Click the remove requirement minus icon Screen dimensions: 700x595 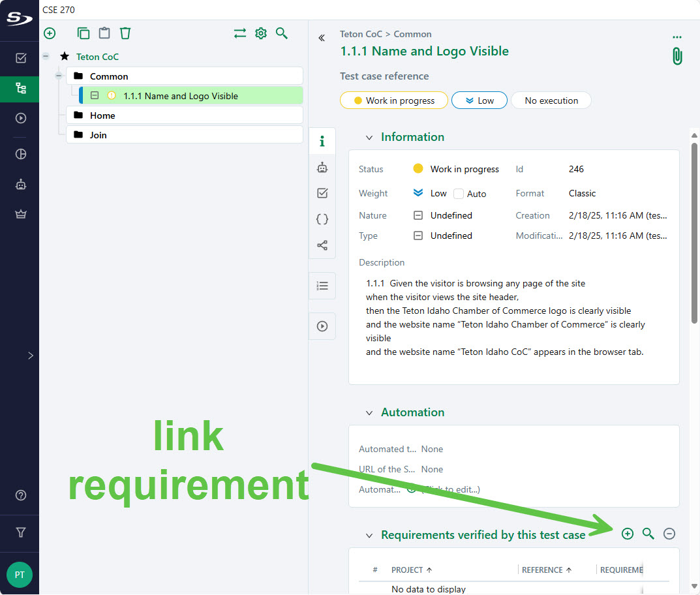click(x=669, y=534)
